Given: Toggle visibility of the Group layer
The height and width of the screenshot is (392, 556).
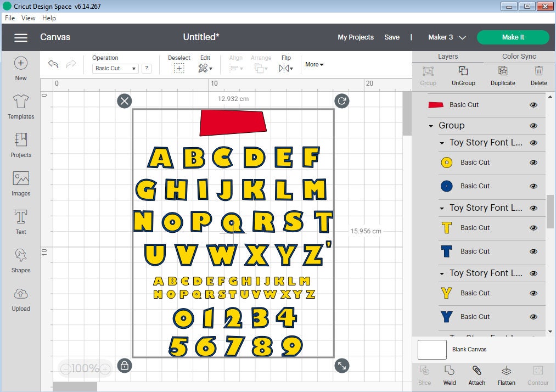Looking at the screenshot, I should coord(533,125).
